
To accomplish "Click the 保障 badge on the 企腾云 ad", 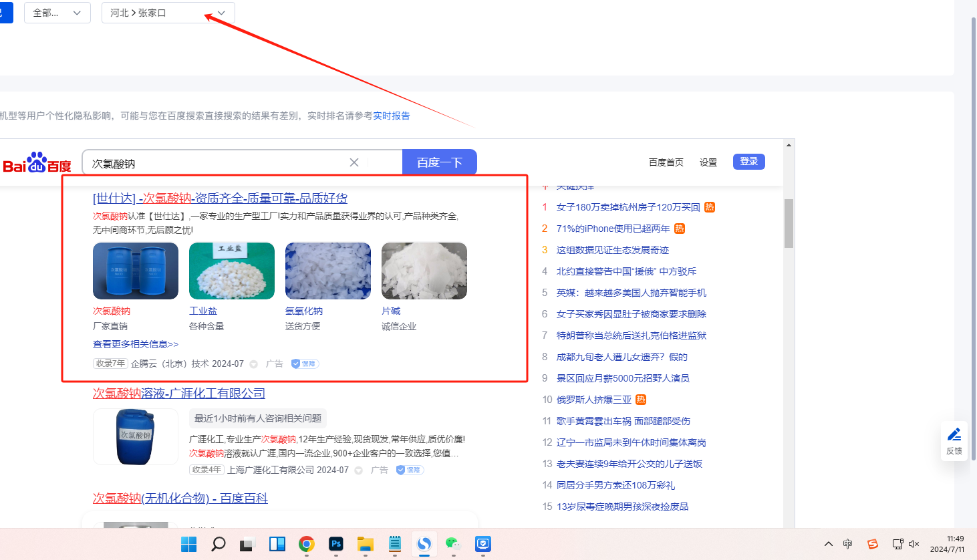I will 305,364.
